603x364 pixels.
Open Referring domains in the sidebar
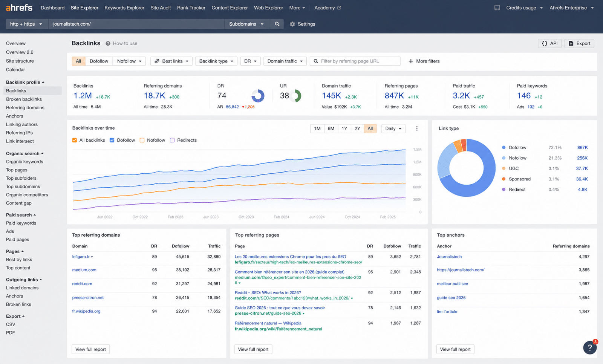click(25, 107)
